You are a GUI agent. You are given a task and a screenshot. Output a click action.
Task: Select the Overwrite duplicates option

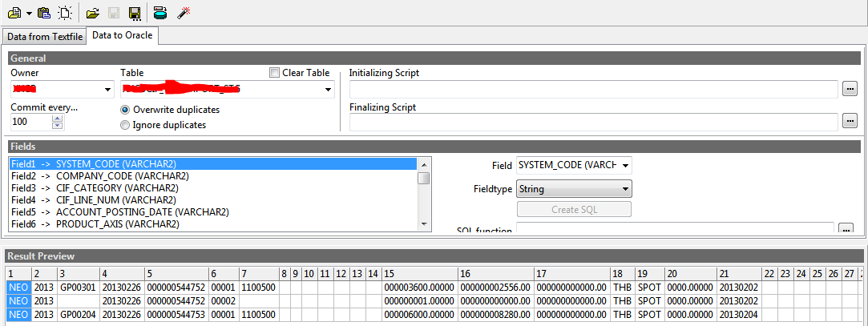pyautogui.click(x=125, y=110)
